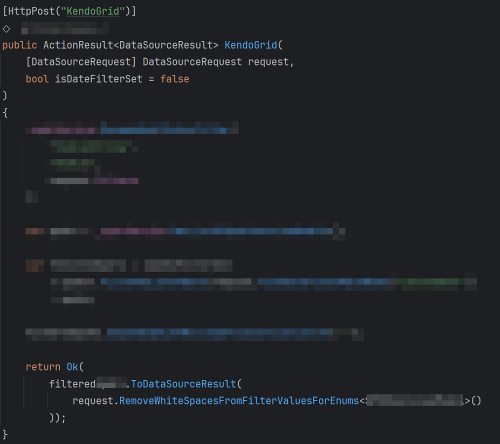Click the request parameter name

click(268, 62)
